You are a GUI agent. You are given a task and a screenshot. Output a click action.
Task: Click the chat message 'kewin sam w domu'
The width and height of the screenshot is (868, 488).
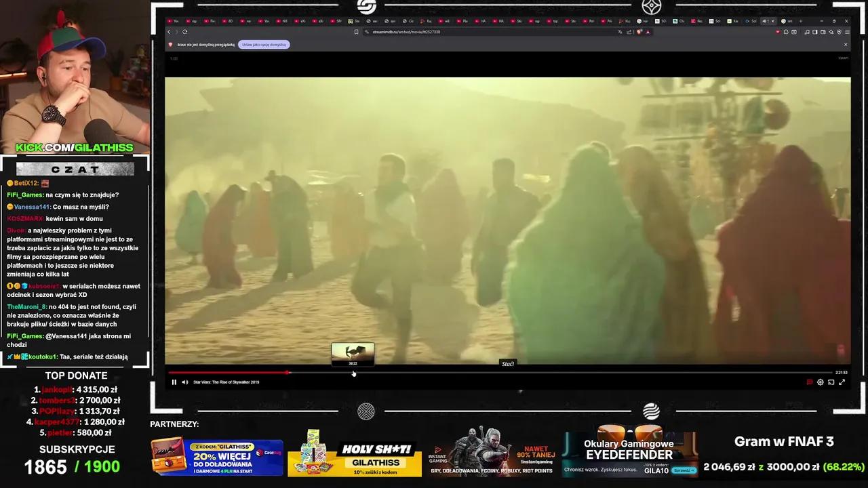click(x=75, y=219)
